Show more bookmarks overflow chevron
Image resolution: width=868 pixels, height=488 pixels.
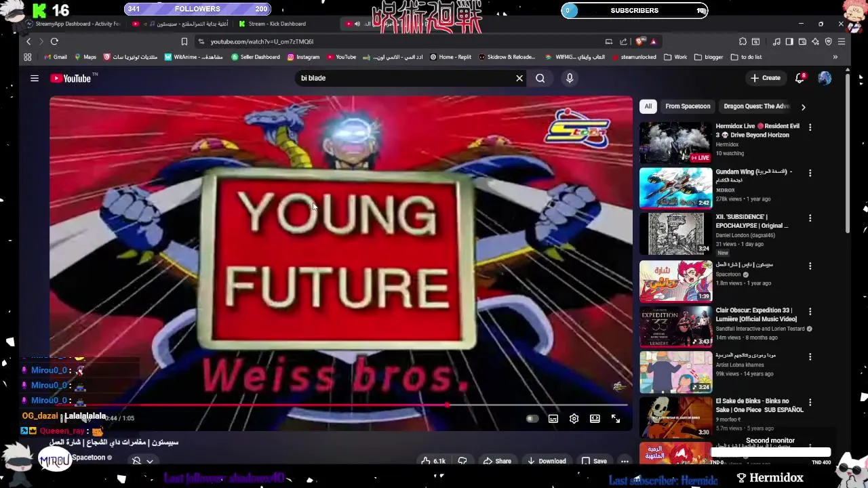pyautogui.click(x=835, y=57)
